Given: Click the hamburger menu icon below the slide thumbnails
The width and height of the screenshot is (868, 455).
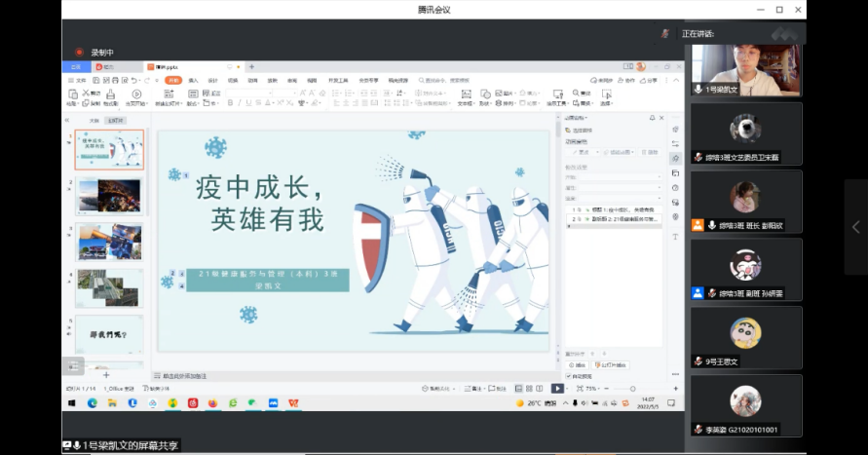Looking at the screenshot, I should (73, 364).
